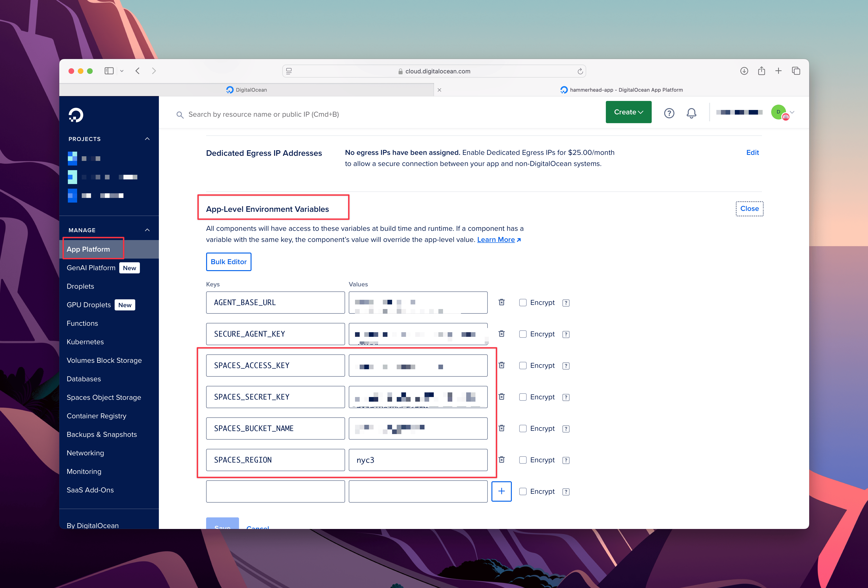868x588 pixels.
Task: Open a new tab with plus icon
Action: coord(778,71)
